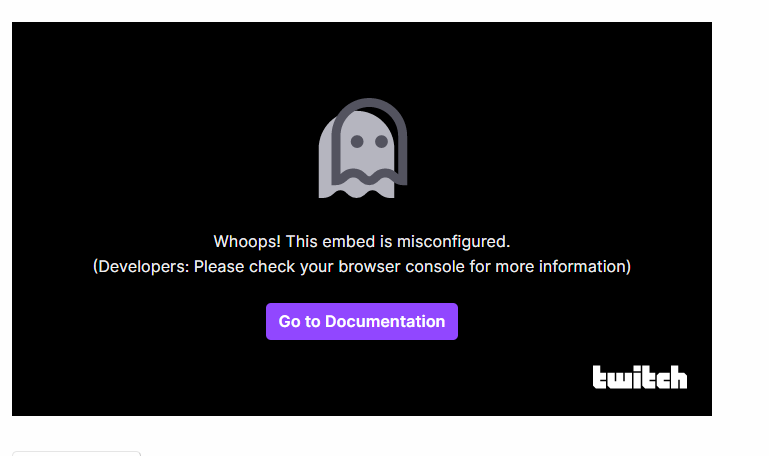This screenshot has width=769, height=456.
Task: Open the Twitch logo in the embed corner
Action: pos(640,377)
